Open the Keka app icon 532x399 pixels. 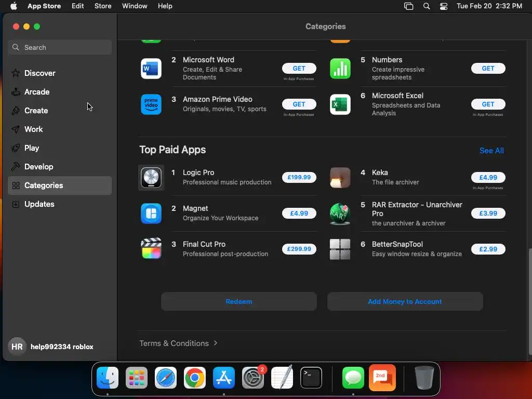point(340,178)
